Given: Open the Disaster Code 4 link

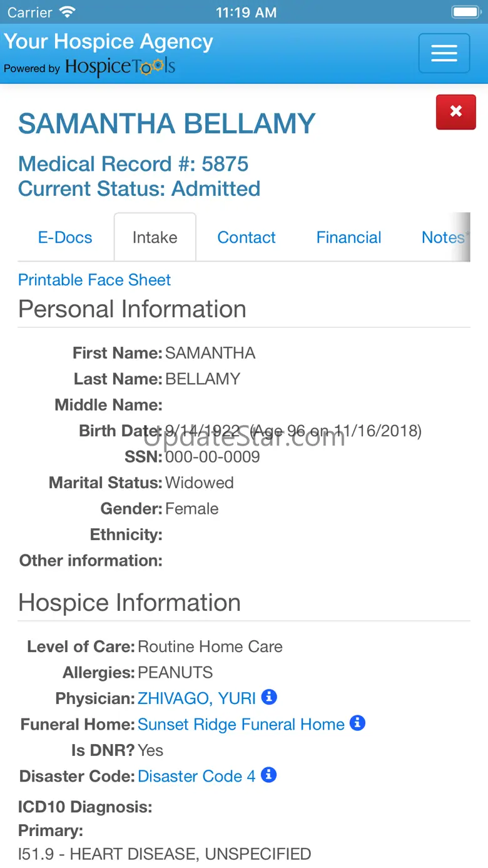Looking at the screenshot, I should pos(196,777).
